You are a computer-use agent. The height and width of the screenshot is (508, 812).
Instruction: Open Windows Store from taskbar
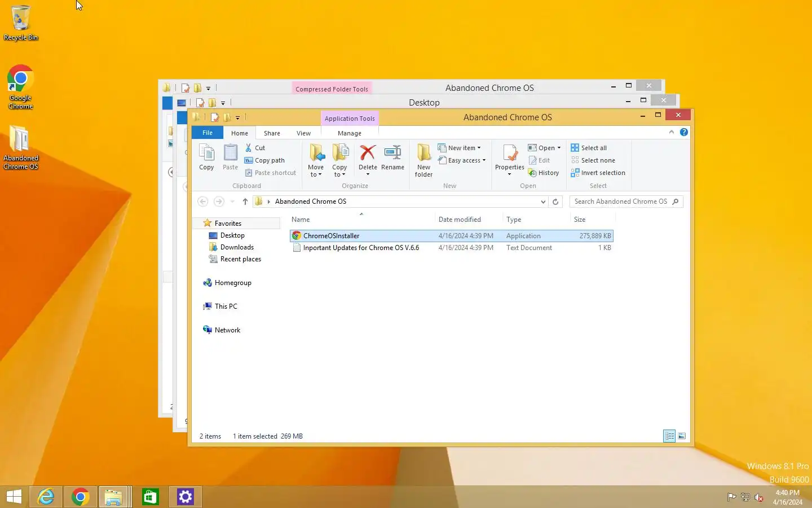pos(151,497)
